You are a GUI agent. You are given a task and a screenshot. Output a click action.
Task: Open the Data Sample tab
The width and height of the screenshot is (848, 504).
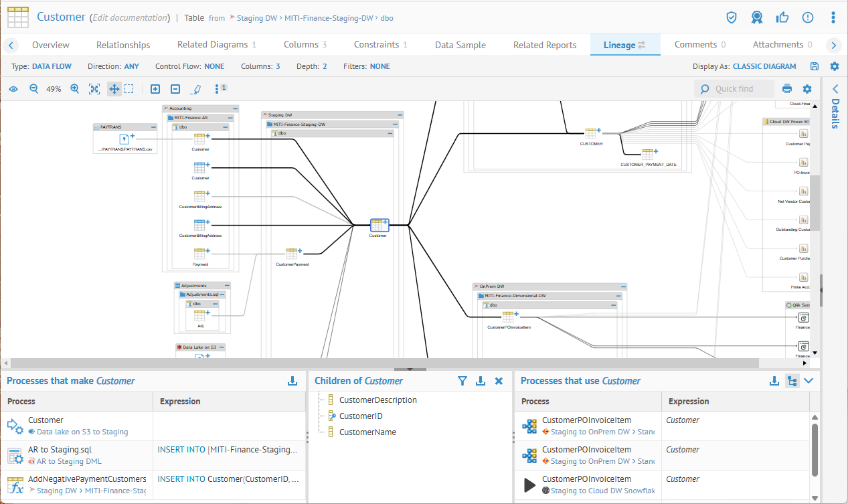pos(460,45)
